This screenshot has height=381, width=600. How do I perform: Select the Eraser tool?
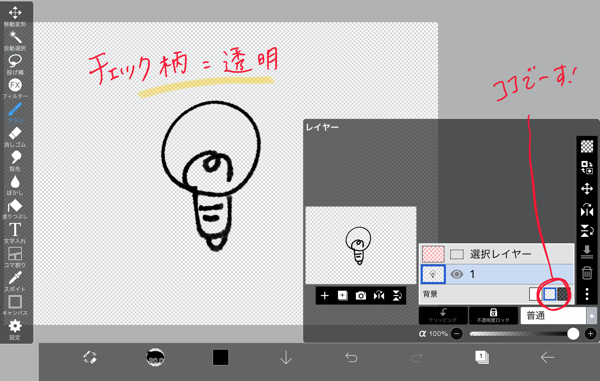pos(15,137)
